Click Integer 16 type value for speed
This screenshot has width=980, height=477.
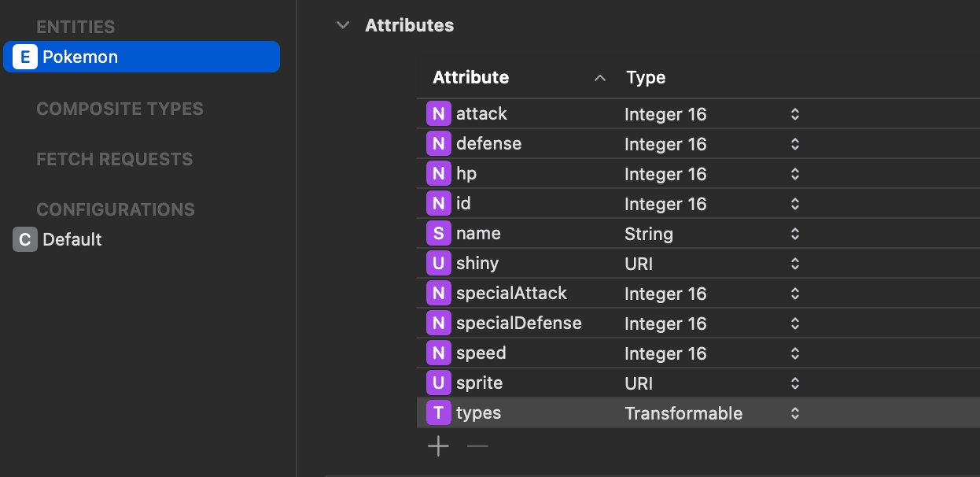(665, 353)
